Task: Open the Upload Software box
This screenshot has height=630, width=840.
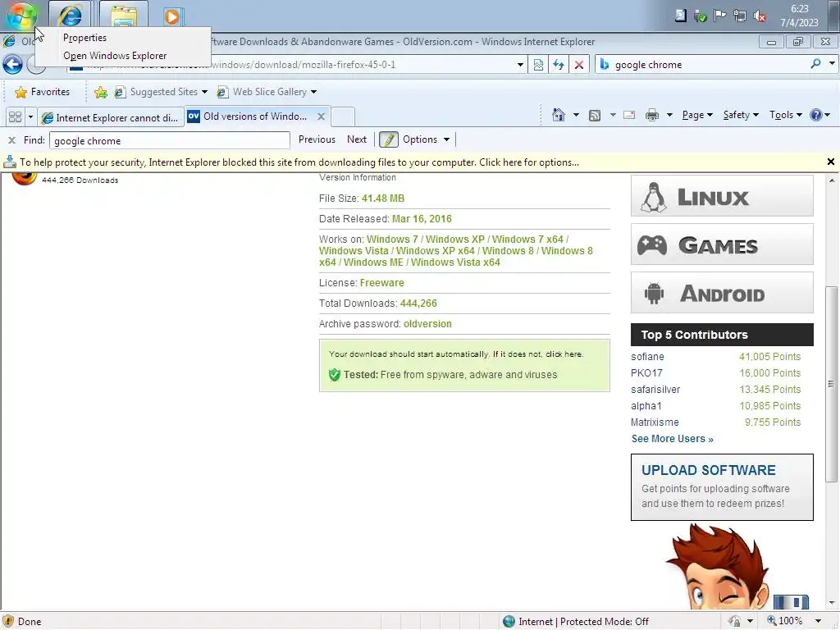Action: [x=722, y=487]
